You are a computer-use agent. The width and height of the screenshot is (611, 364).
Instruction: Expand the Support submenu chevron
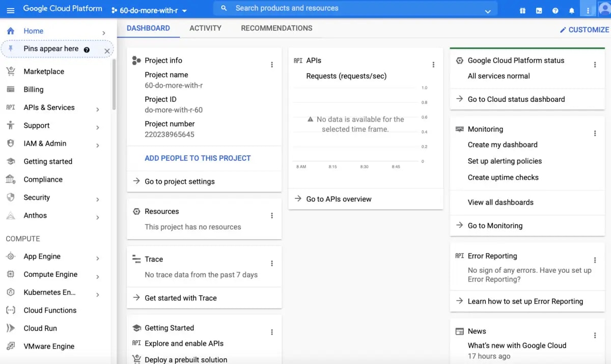click(x=97, y=127)
